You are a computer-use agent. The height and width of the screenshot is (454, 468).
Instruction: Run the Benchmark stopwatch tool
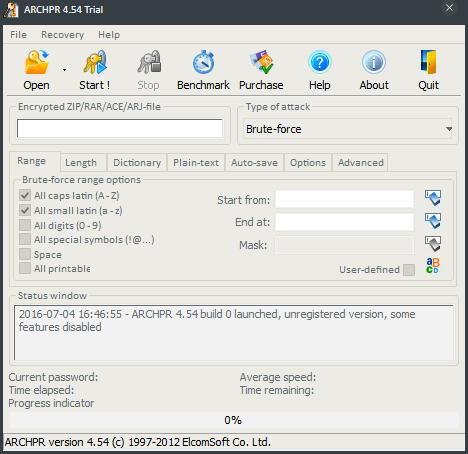(x=203, y=62)
